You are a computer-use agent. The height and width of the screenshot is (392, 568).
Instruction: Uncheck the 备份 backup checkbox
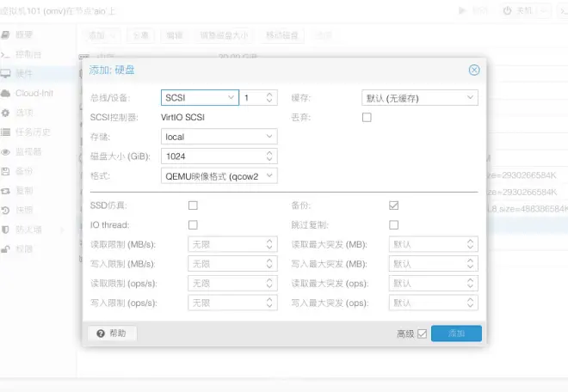tap(393, 205)
